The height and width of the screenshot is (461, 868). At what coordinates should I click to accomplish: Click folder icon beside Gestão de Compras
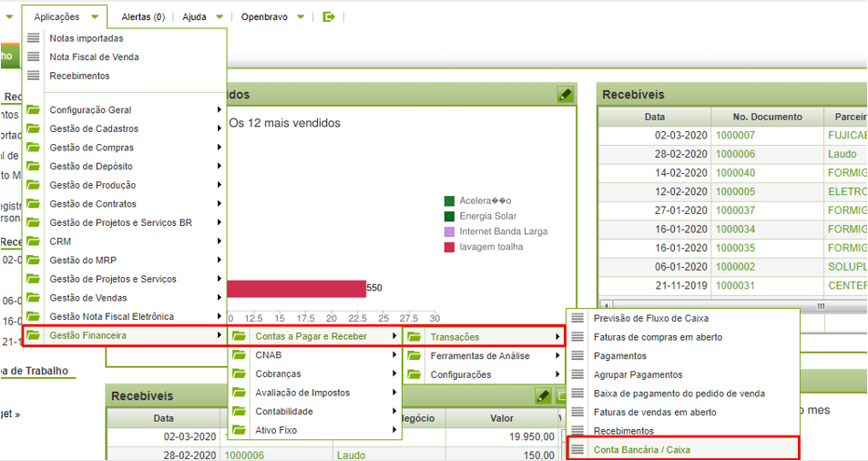pyautogui.click(x=34, y=148)
